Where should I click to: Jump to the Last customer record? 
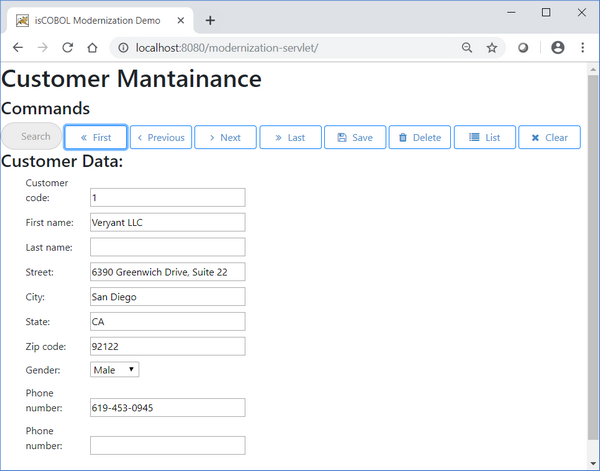tap(290, 137)
